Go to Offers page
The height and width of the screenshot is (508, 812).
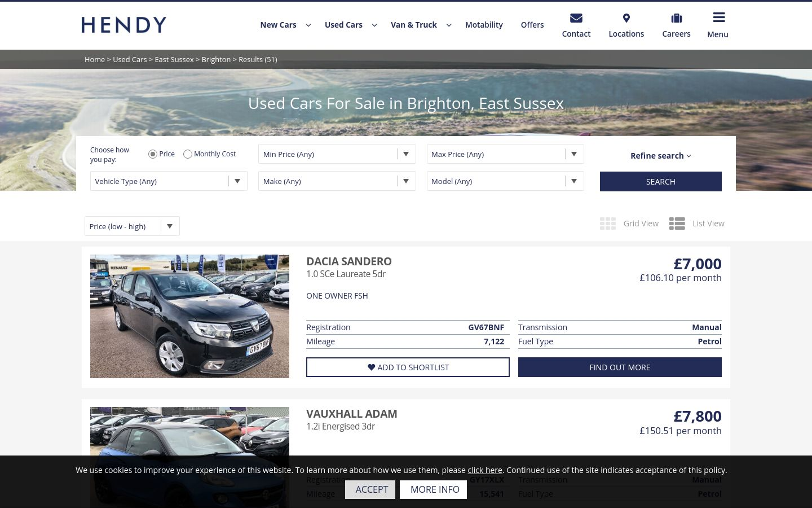[x=532, y=25]
